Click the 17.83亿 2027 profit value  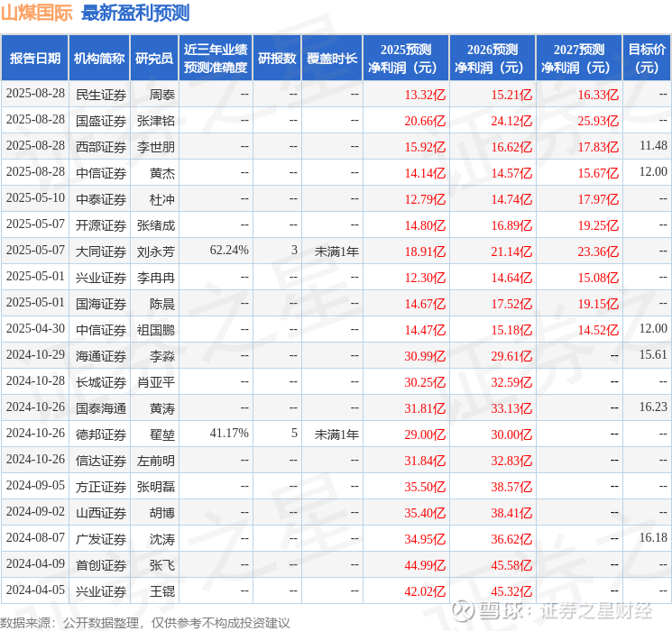tap(598, 147)
